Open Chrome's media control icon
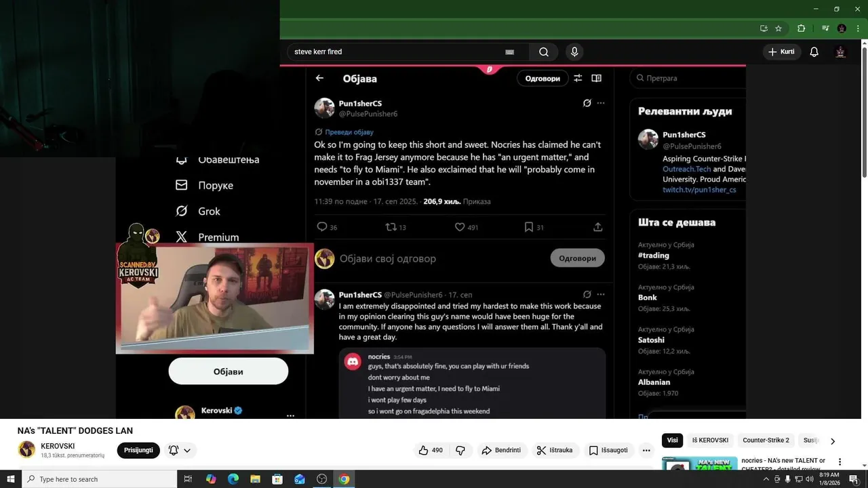This screenshot has height=488, width=868. pos(825,28)
